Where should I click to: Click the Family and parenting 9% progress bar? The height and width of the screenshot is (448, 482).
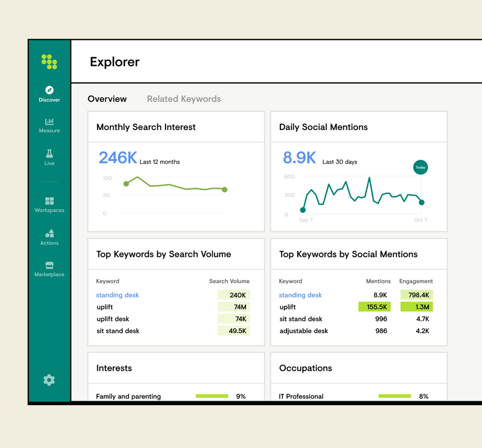212,396
